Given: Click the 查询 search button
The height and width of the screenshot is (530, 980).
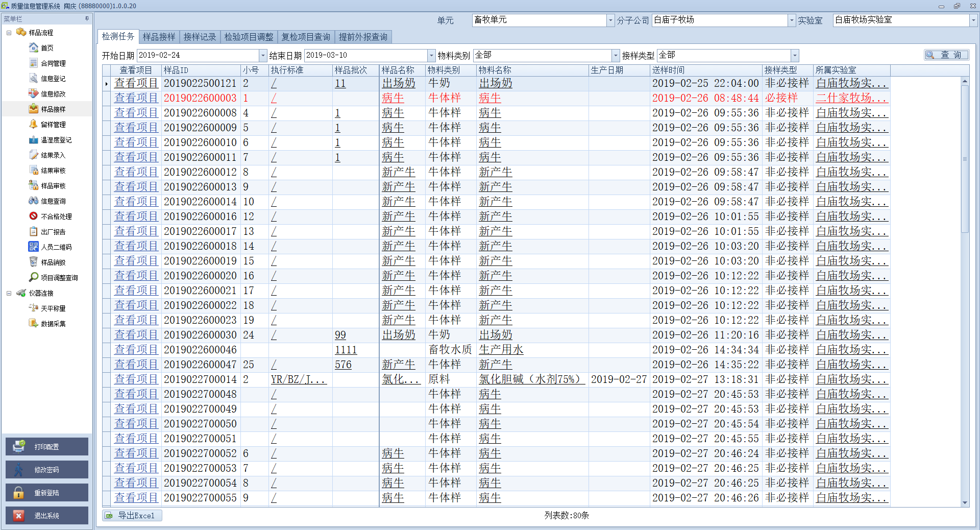Looking at the screenshot, I should tap(946, 55).
